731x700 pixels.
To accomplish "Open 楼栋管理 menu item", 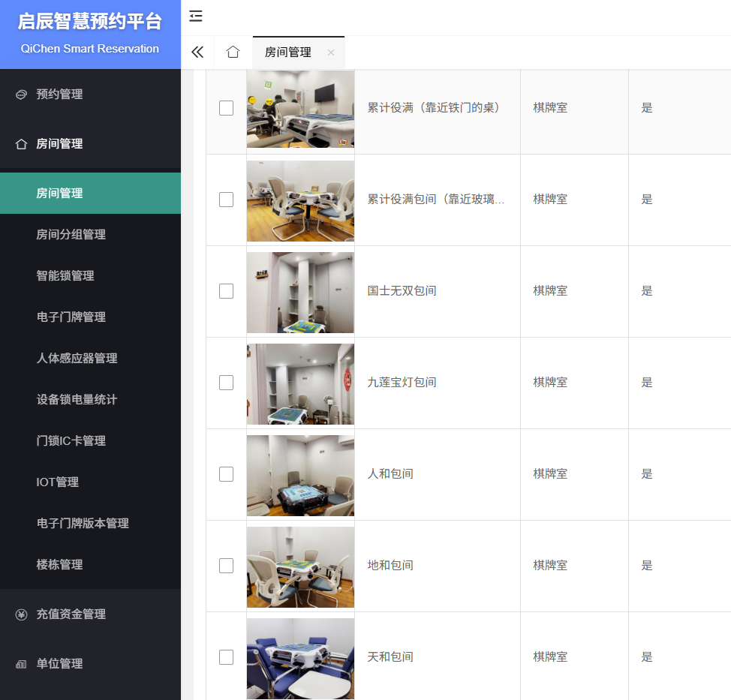I will pyautogui.click(x=91, y=564).
